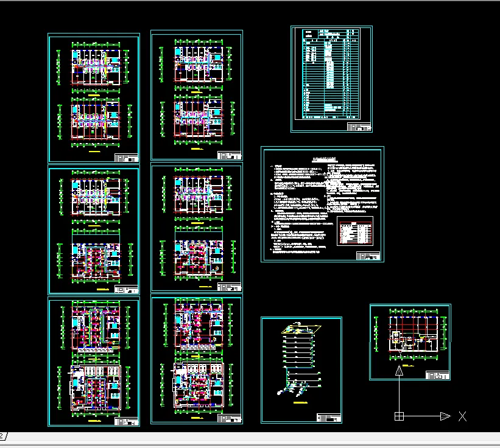Select the bottom sheet in the second column
The width and height of the screenshot is (500, 448).
point(197,359)
